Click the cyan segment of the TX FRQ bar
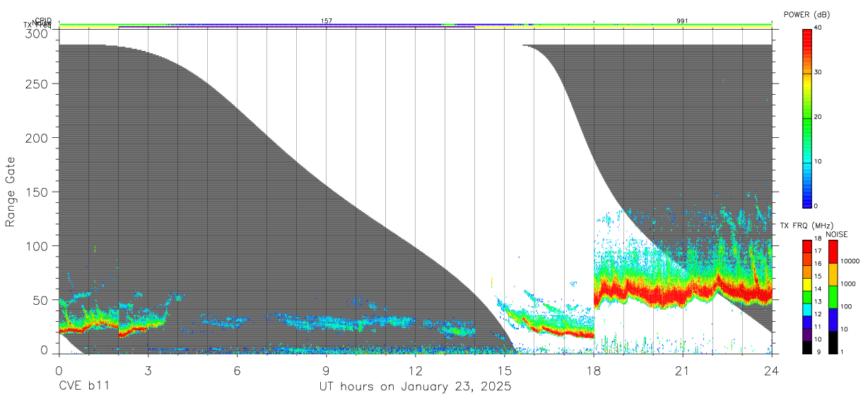 coord(807,308)
